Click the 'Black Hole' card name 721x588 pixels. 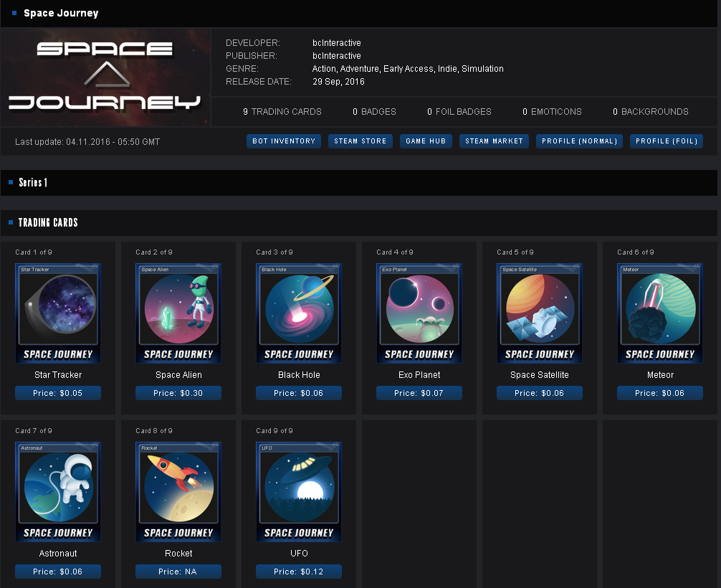tap(299, 375)
